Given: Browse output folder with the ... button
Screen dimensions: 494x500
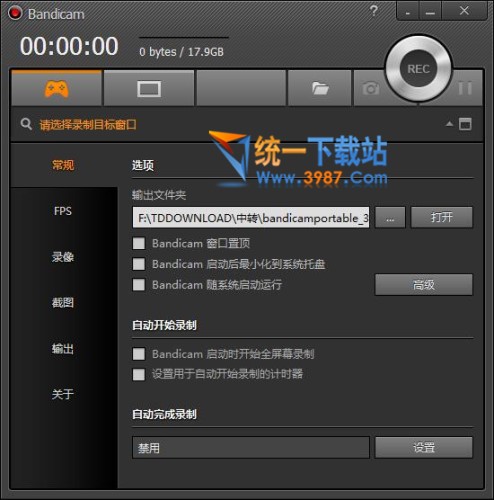Looking at the screenshot, I should pos(390,217).
